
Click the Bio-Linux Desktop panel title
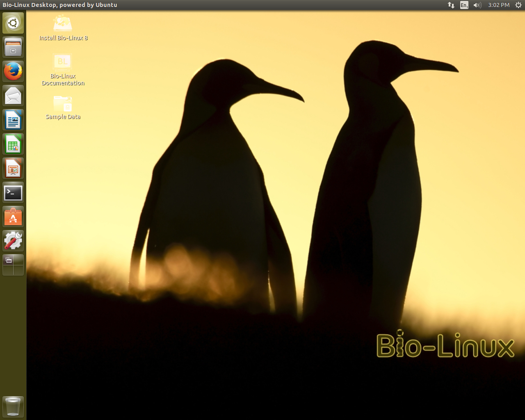point(60,5)
